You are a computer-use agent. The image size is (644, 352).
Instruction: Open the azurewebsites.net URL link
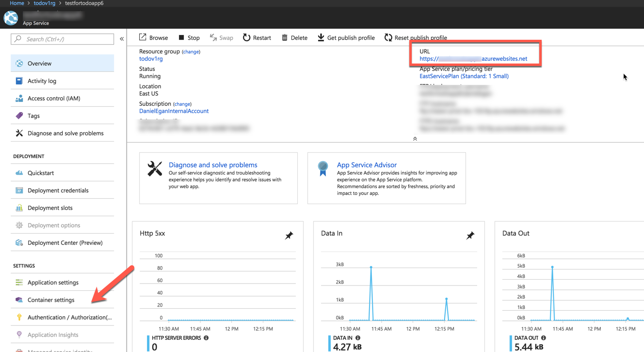click(473, 59)
